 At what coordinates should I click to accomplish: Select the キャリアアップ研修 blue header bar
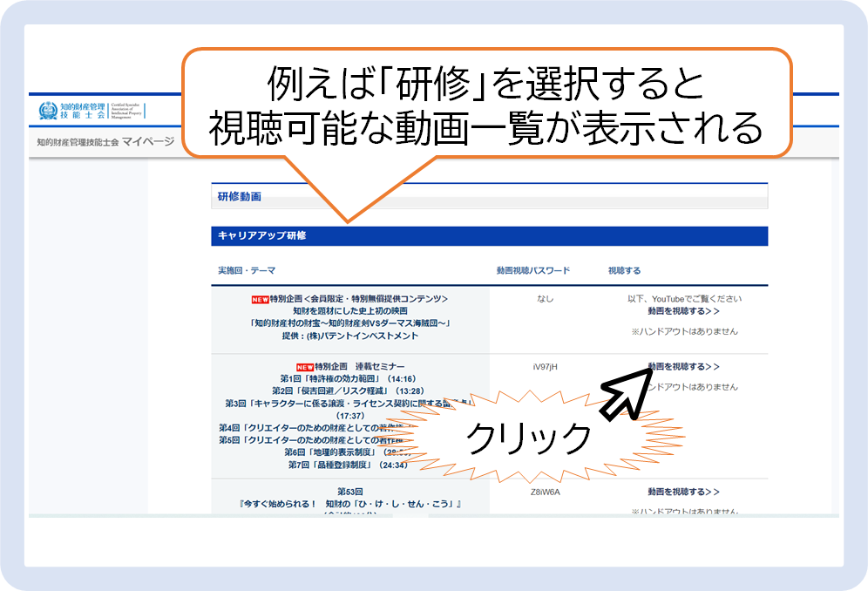tap(488, 235)
